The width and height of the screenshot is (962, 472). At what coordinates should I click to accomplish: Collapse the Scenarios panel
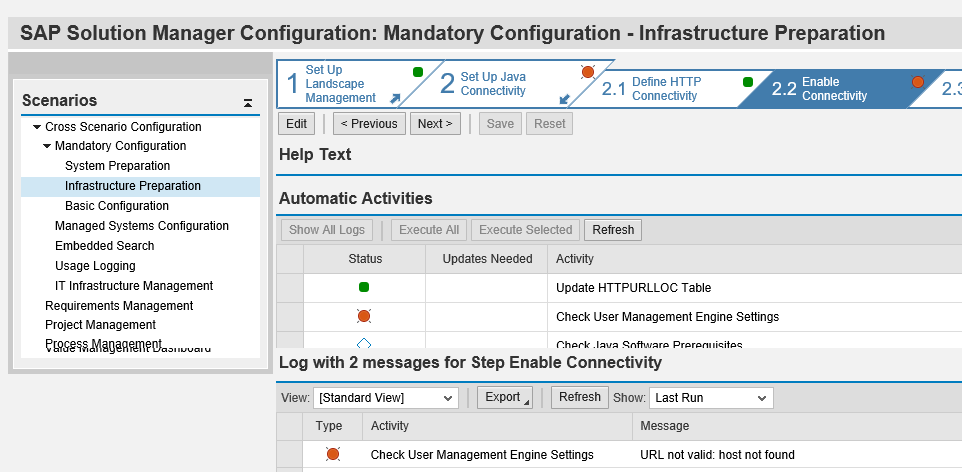tap(247, 103)
